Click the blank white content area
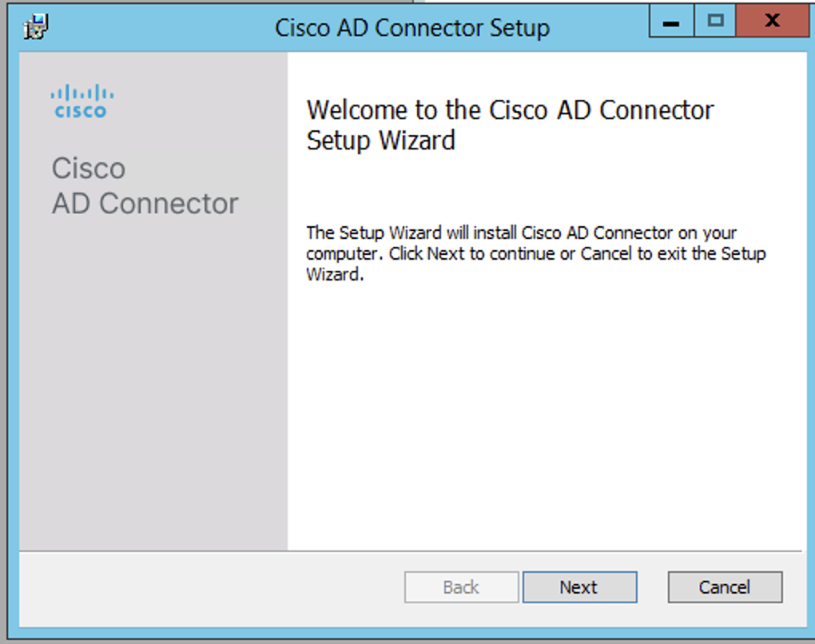 pos(546,415)
